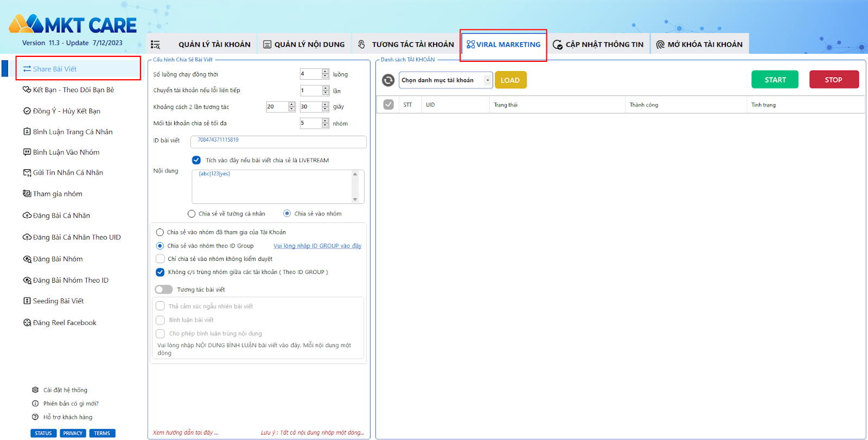Click the hamburger list menu icon
This screenshot has height=440, width=868.
point(155,44)
